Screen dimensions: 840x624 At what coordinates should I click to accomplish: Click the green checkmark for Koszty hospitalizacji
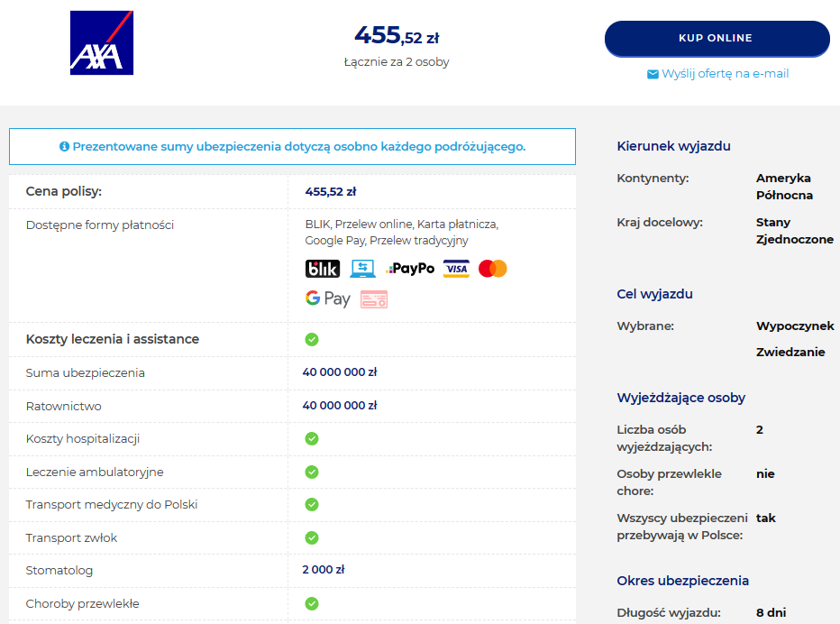point(312,438)
